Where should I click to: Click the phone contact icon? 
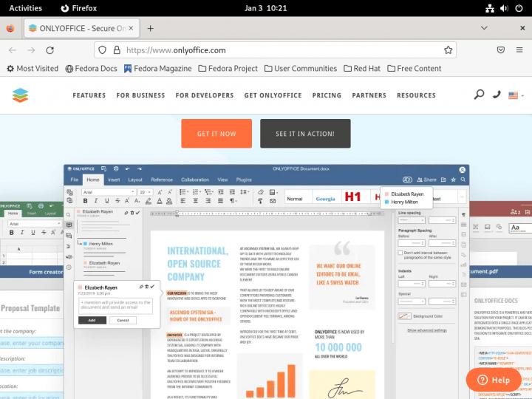coord(497,95)
